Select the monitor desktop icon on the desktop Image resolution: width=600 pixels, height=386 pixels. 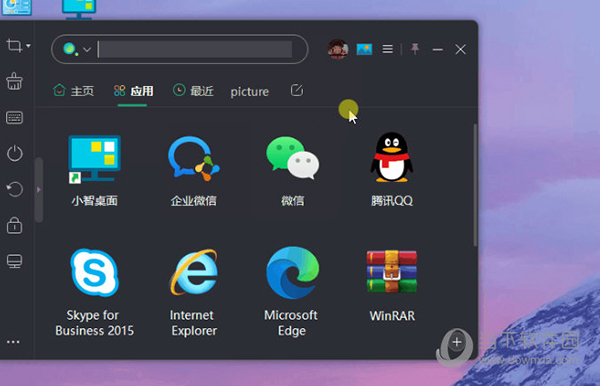[79, 9]
